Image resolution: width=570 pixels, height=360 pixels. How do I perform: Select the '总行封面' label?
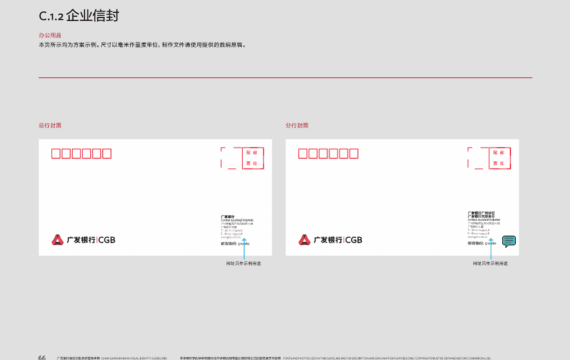point(50,125)
